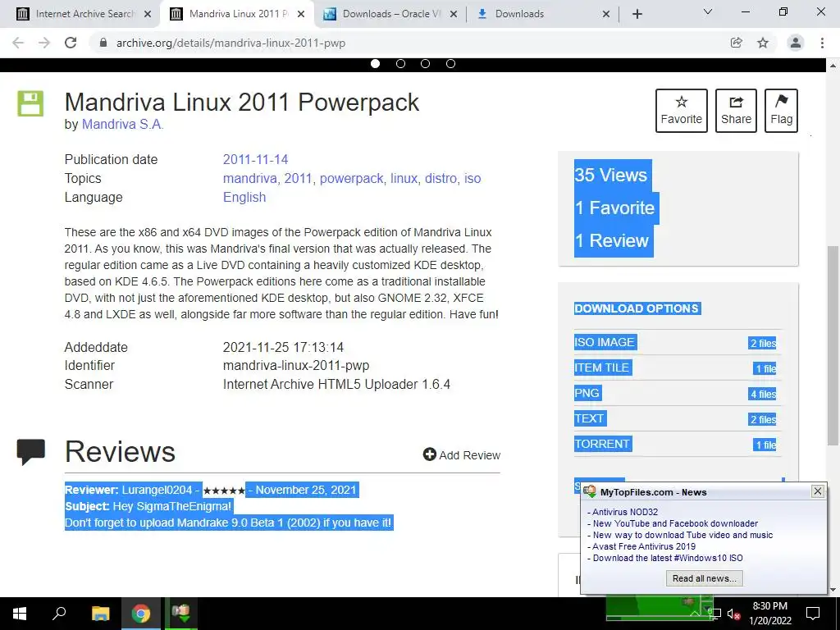The width and height of the screenshot is (840, 630).
Task: Close the MyTopFiles.com news popup
Action: 818,491
